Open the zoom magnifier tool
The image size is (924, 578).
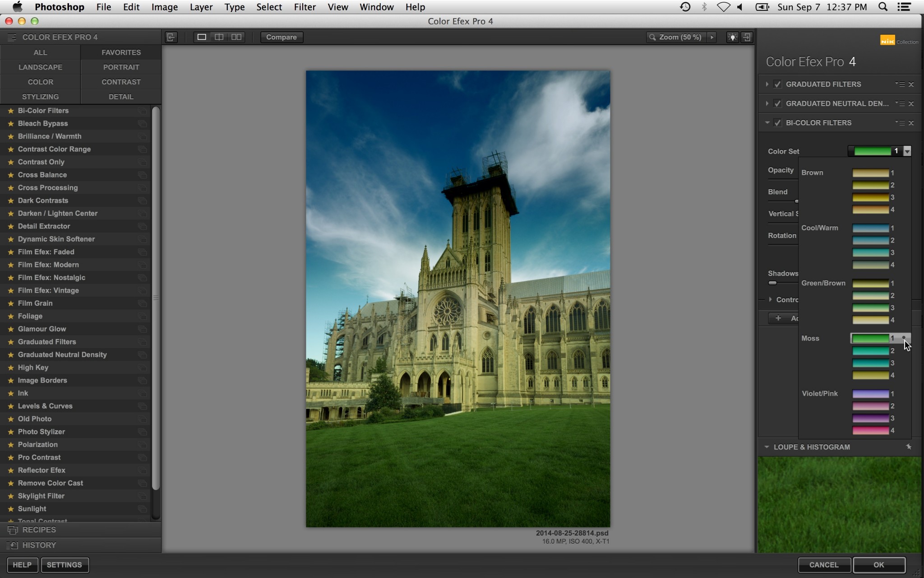tap(652, 37)
